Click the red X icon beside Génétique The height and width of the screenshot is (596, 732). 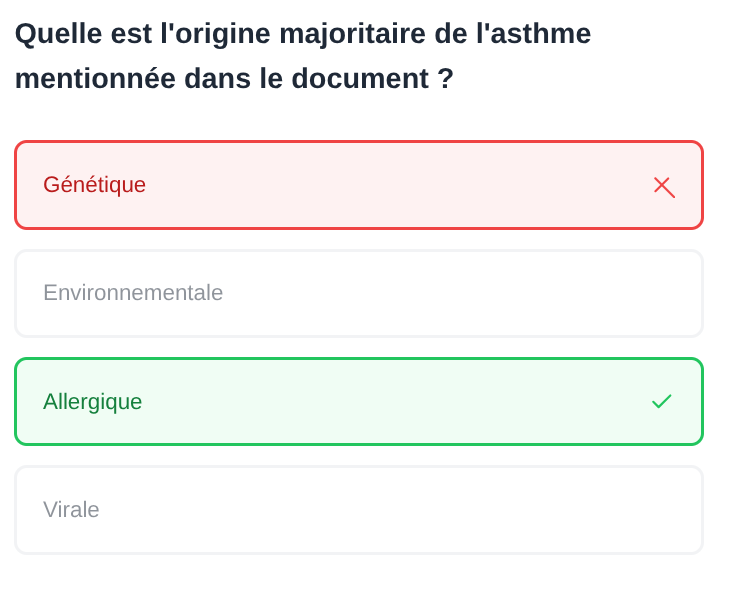click(x=663, y=186)
